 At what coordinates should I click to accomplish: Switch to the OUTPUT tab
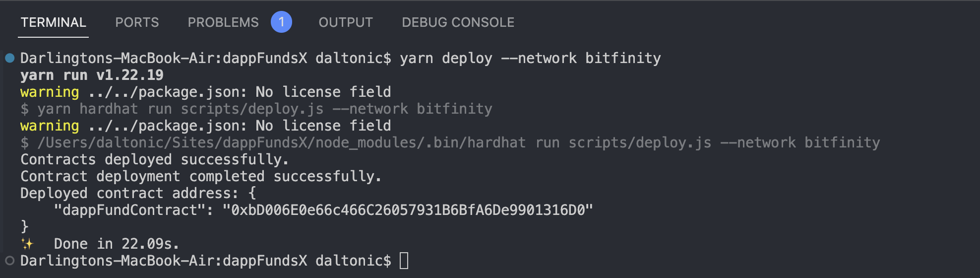coord(346,22)
